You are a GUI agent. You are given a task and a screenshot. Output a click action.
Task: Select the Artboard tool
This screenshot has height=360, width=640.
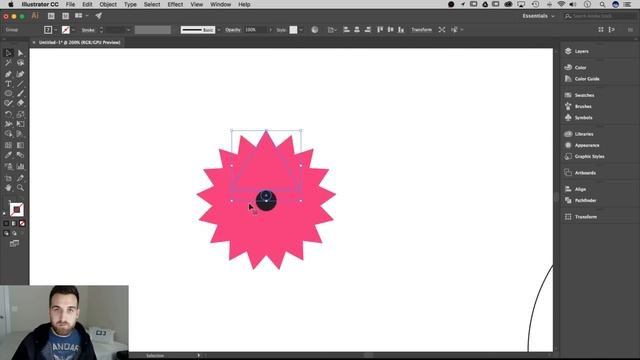click(8, 178)
